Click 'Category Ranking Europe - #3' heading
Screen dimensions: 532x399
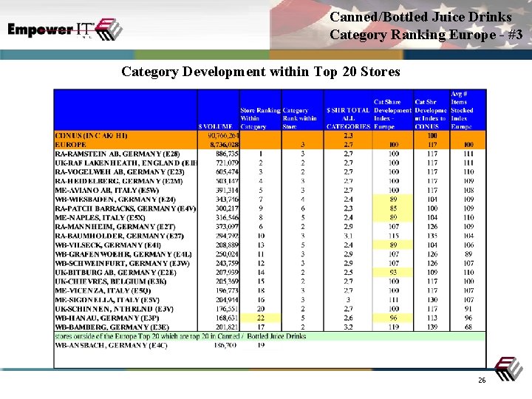pos(426,35)
